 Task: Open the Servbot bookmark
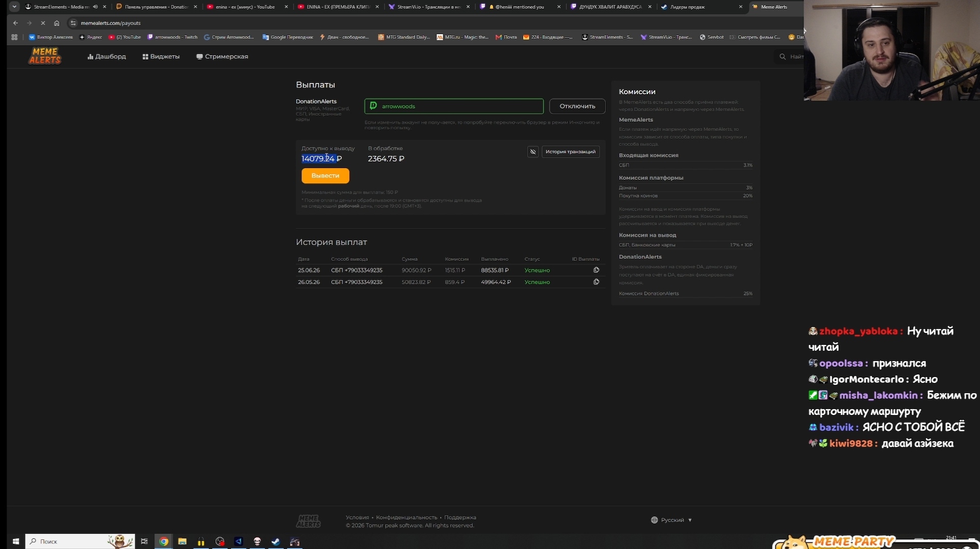click(x=712, y=37)
